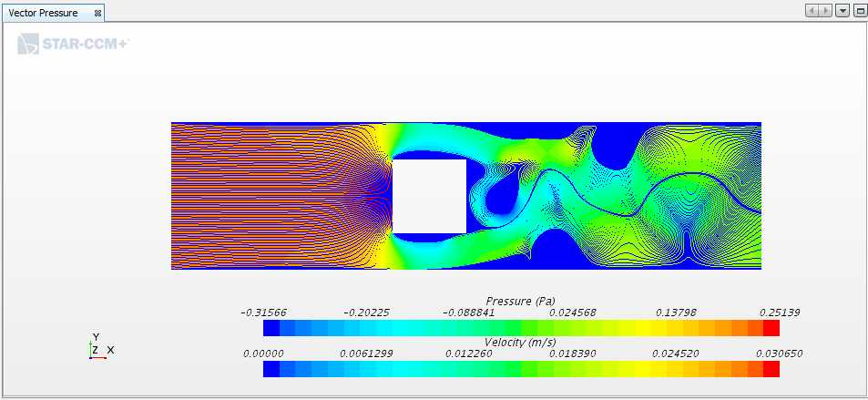
Task: Click the 0.25139 pressure maximum label
Action: point(780,313)
